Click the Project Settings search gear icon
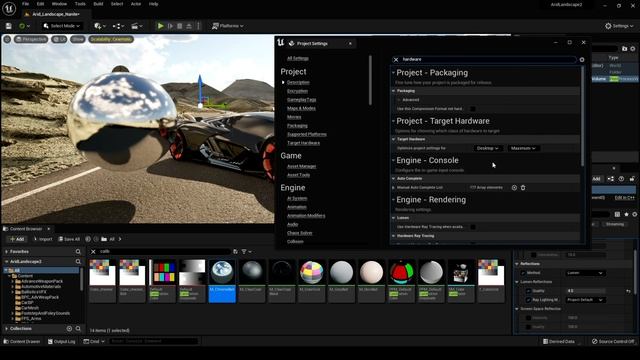Image resolution: width=640 pixels, height=360 pixels. (582, 60)
